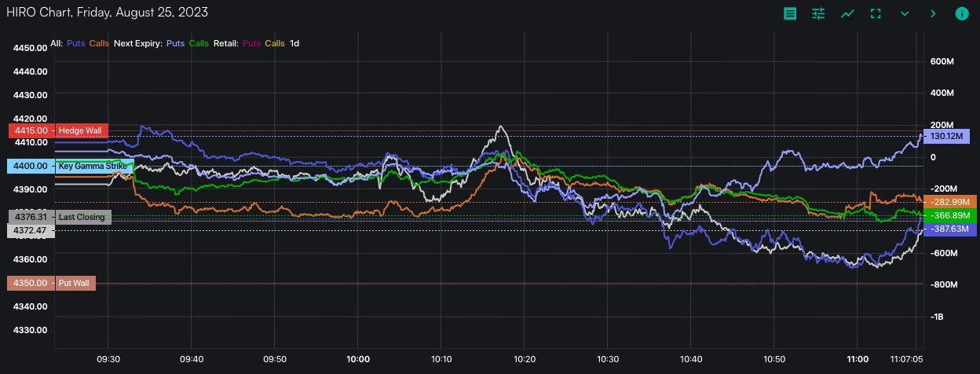Screen dimensions: 980x374
Task: Click the orange -282.99M value tag
Action: coord(949,201)
